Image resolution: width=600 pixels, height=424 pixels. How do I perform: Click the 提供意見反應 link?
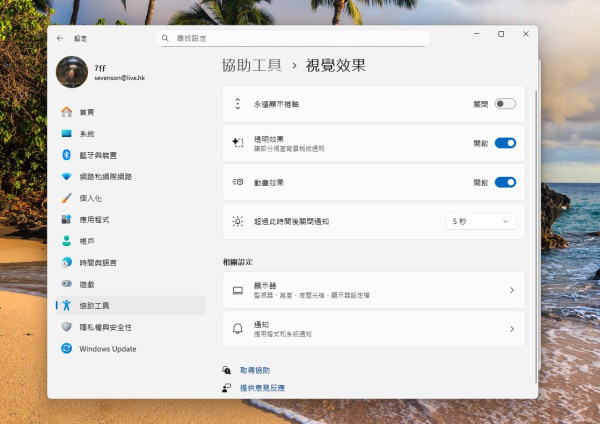click(x=262, y=388)
